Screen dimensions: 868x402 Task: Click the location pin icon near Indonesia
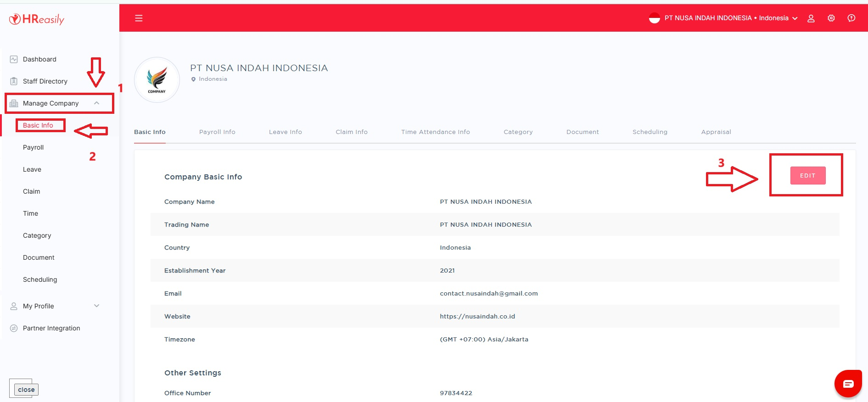pyautogui.click(x=193, y=79)
